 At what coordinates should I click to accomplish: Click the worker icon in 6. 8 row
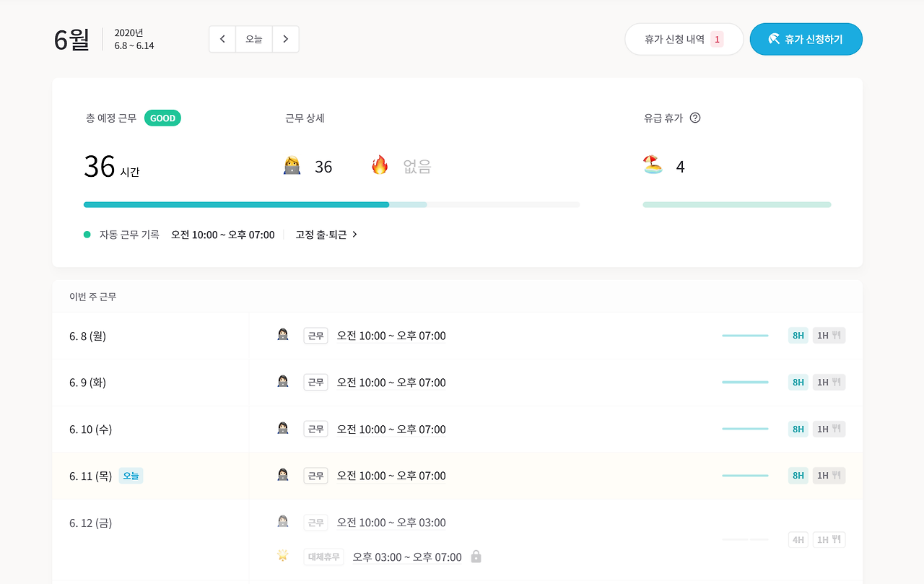[283, 335]
